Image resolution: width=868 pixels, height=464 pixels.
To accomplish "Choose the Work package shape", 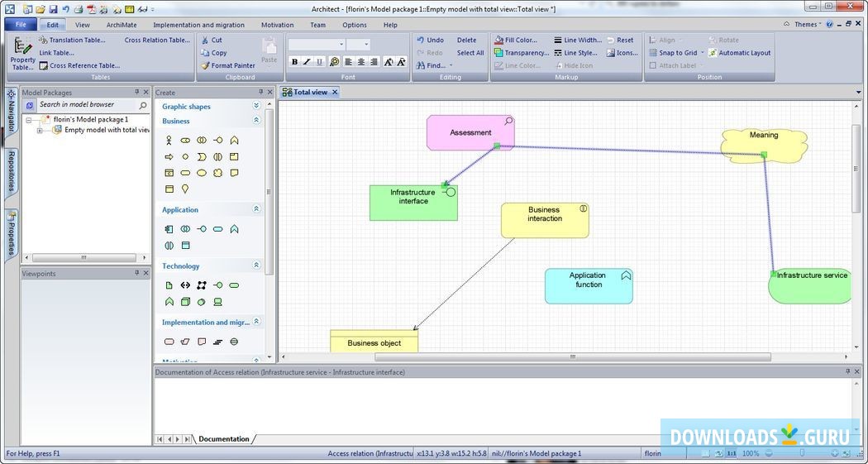I will pos(169,342).
